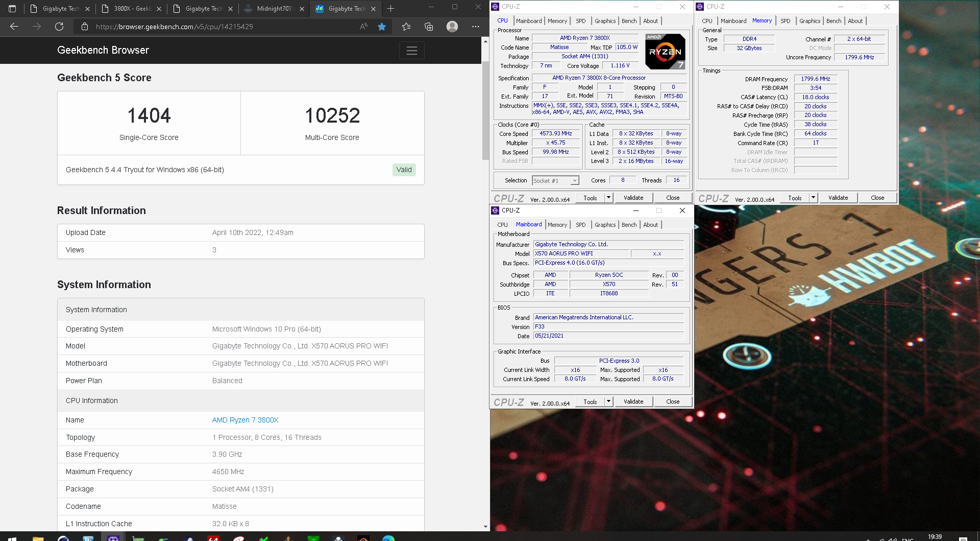Click the Core Speed 4573.93 MHz value
The height and width of the screenshot is (541, 980).
pyautogui.click(x=556, y=133)
